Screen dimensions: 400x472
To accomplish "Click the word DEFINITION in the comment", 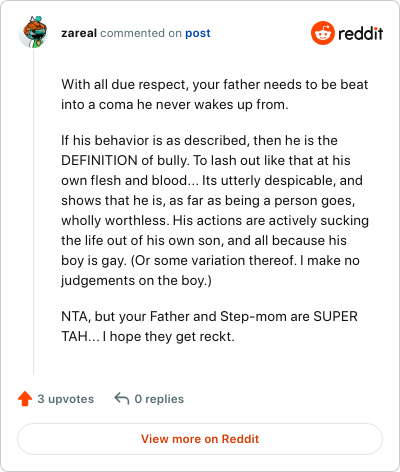I will [99, 160].
